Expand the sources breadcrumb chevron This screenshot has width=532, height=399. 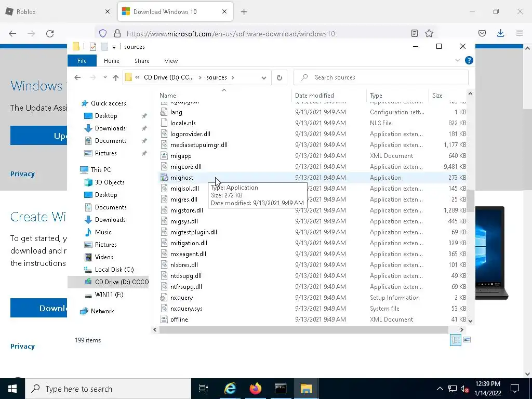pos(233,77)
